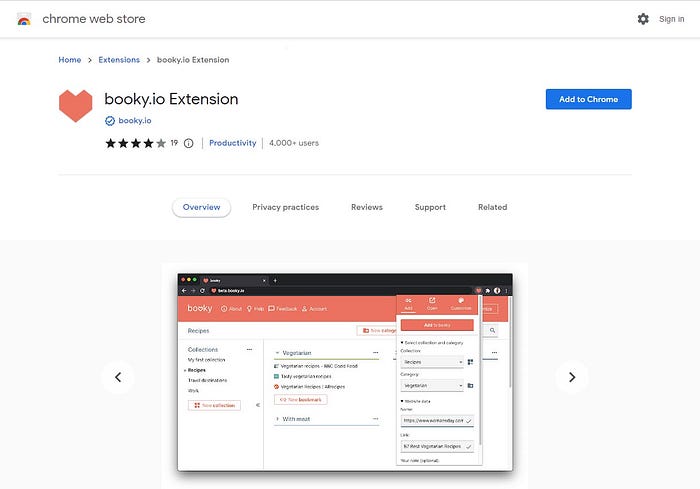Click the verified publisher badge icon
This screenshot has height=489, width=700.
pyautogui.click(x=110, y=121)
